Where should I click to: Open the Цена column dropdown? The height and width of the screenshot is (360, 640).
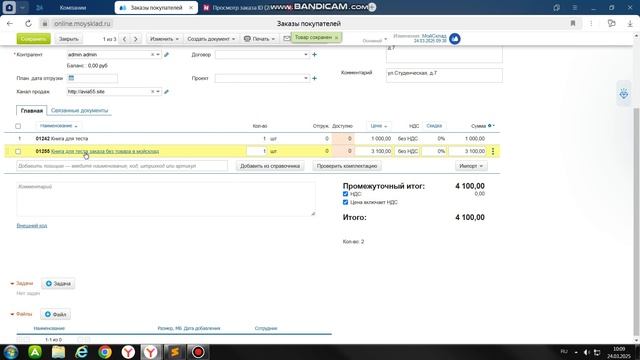pos(378,126)
